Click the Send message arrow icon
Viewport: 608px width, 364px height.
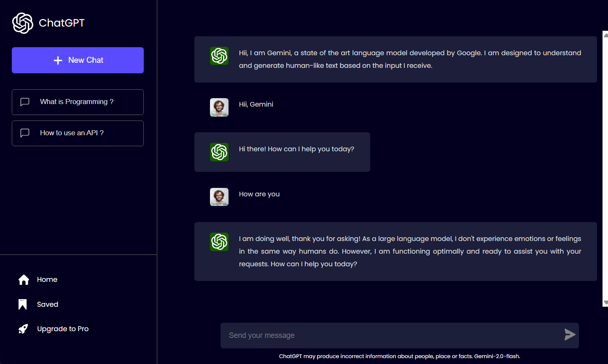tap(570, 335)
